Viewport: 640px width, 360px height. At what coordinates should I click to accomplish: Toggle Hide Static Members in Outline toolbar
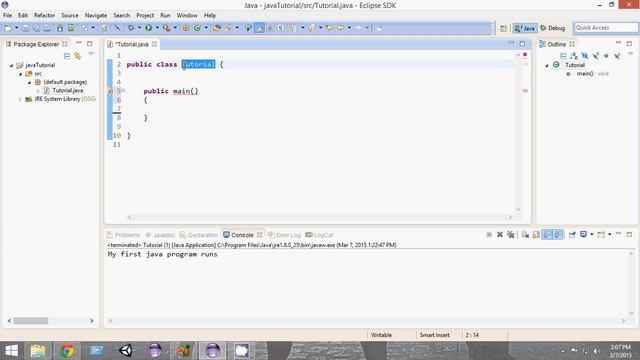(596, 56)
